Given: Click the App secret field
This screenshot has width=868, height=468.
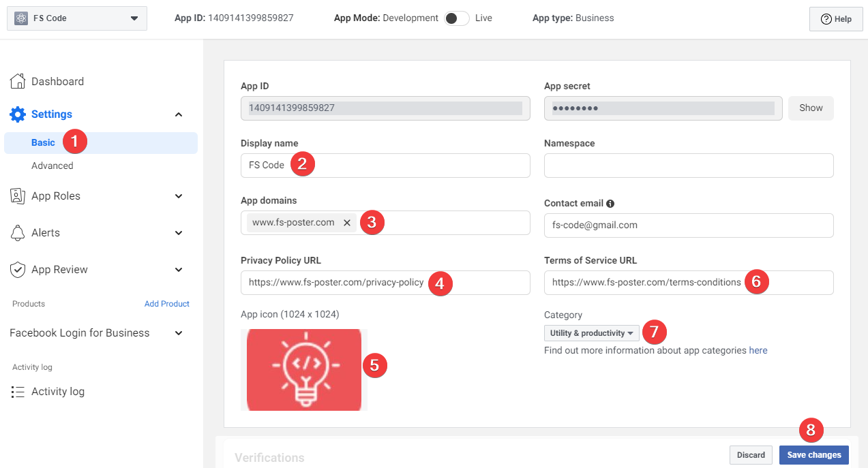Looking at the screenshot, I should click(x=663, y=108).
